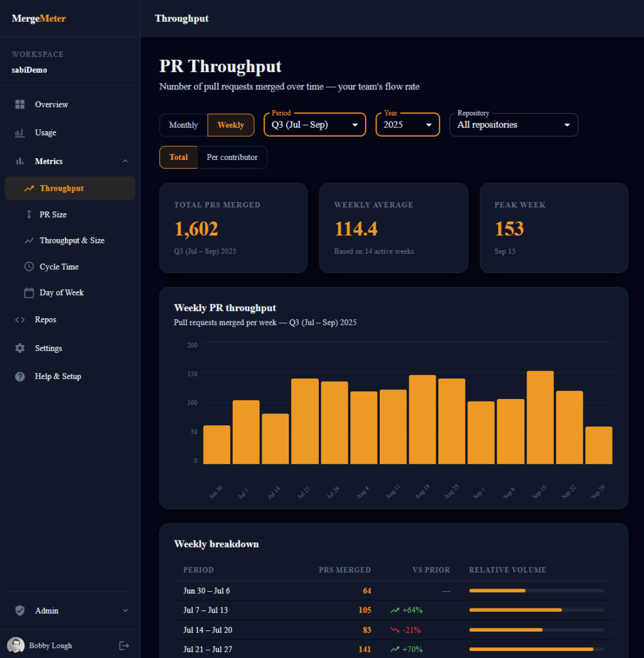
Task: Click the Cycle Time clock icon
Action: (x=29, y=267)
